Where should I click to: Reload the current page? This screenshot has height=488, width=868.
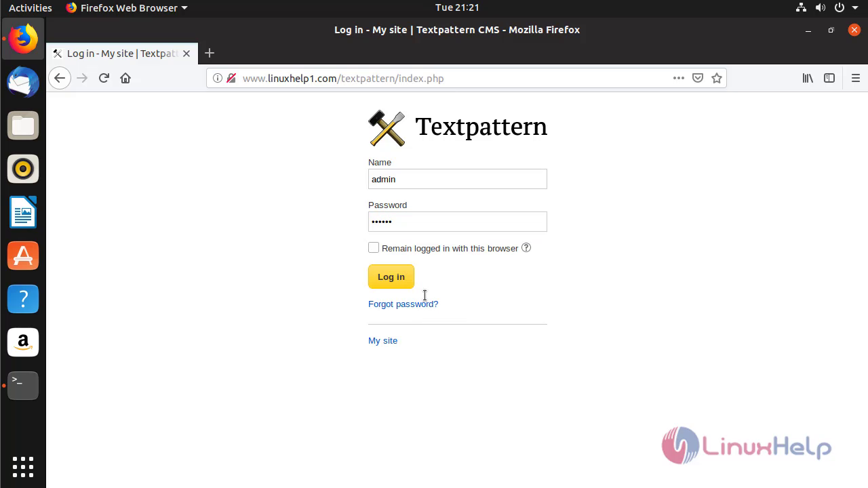[x=104, y=78]
